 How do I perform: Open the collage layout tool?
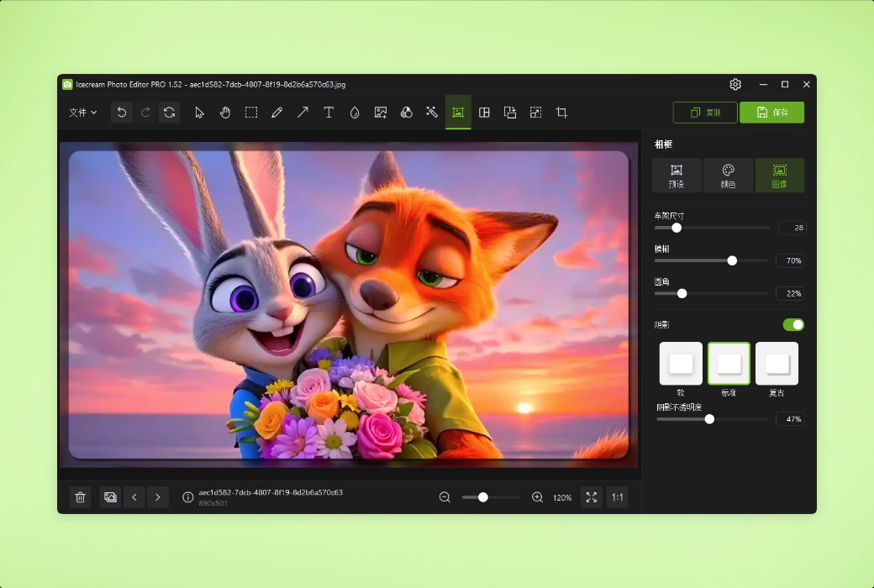pyautogui.click(x=484, y=112)
